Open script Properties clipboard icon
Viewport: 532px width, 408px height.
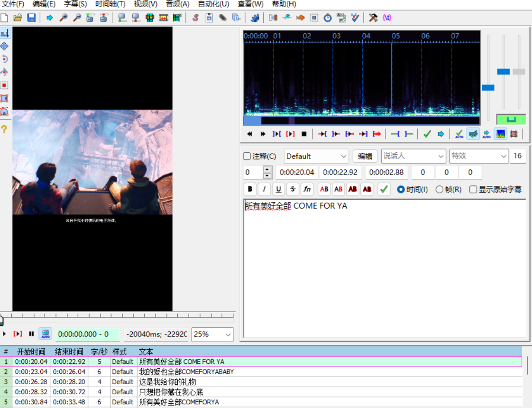coord(209,18)
